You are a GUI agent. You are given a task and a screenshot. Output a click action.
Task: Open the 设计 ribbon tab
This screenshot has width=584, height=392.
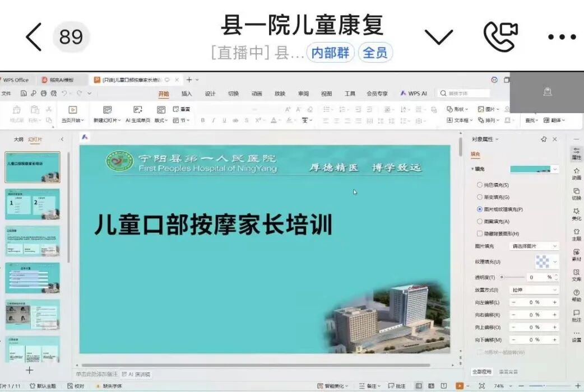coord(210,94)
